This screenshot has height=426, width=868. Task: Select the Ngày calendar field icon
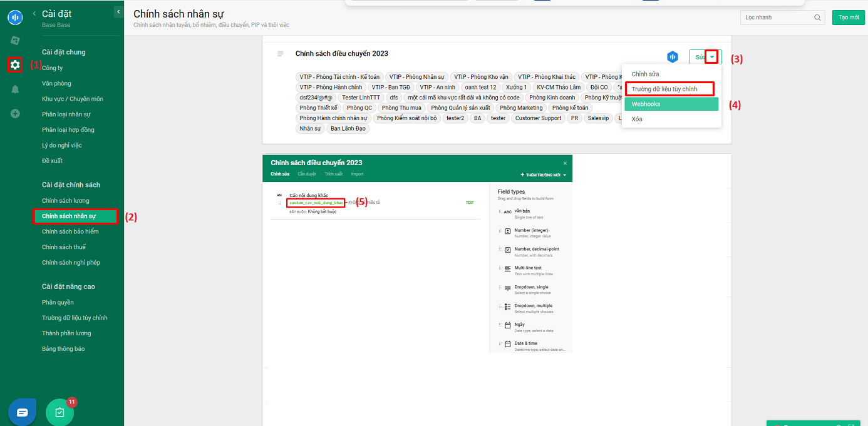[x=507, y=325]
